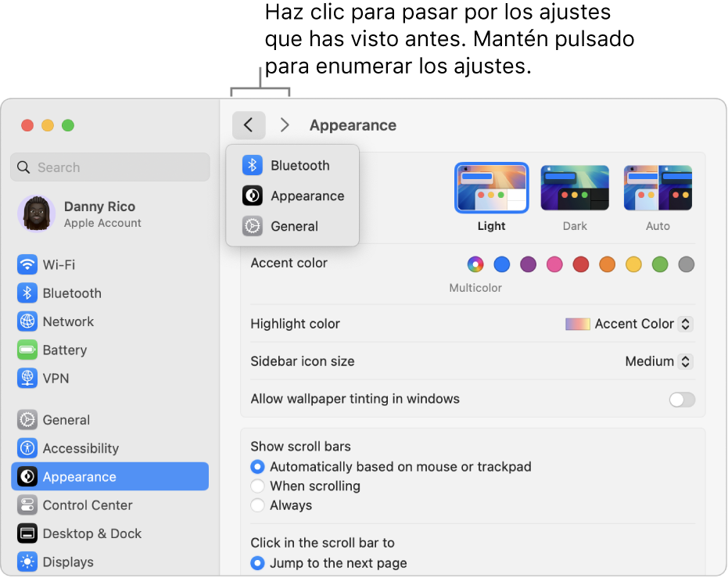Pick the orange accent color
Viewport: 728px width, 578px height.
[608, 264]
